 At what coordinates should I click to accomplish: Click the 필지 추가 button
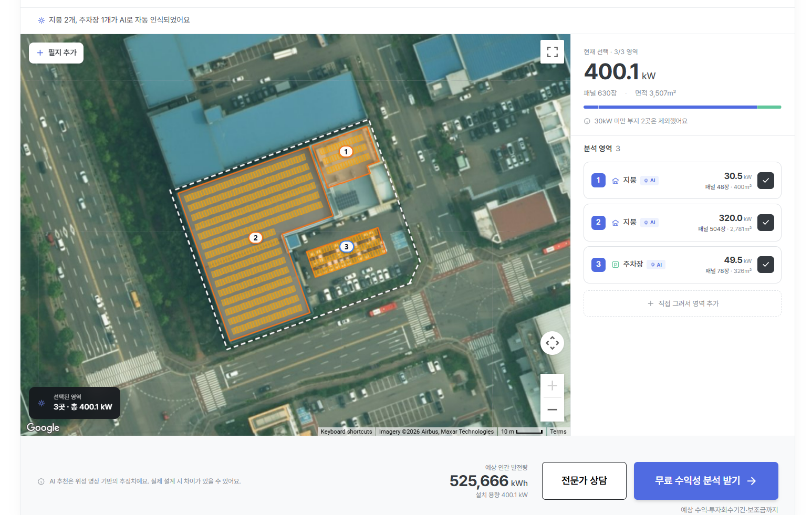pos(56,53)
